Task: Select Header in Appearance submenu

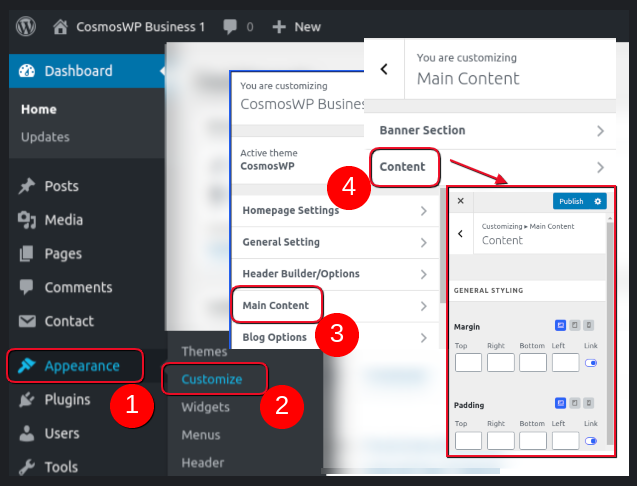Action: (x=203, y=462)
